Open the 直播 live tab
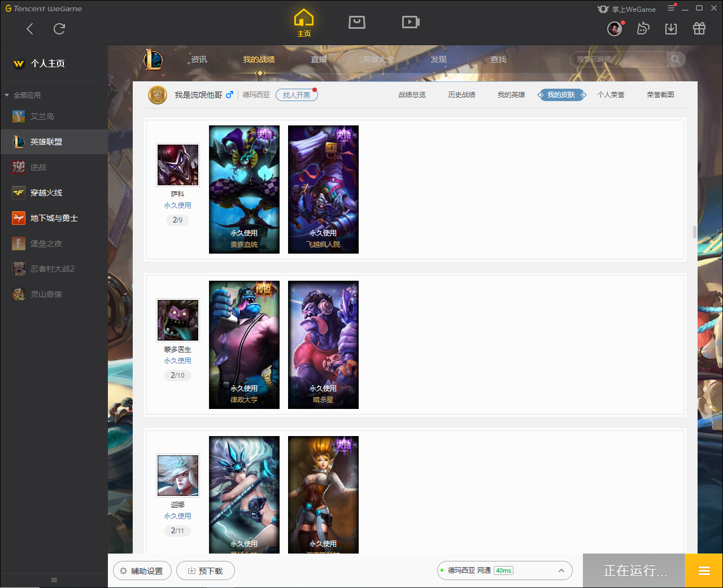723x588 pixels. point(319,59)
